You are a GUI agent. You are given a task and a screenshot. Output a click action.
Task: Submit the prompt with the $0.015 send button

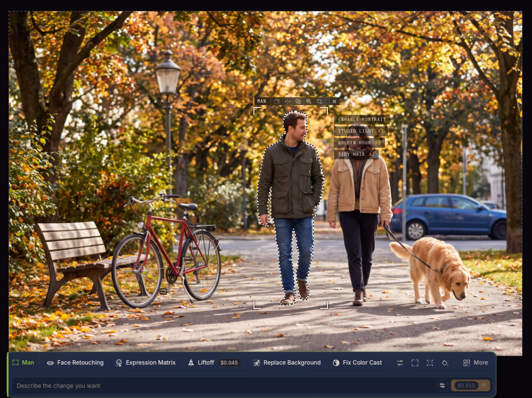[x=471, y=385]
